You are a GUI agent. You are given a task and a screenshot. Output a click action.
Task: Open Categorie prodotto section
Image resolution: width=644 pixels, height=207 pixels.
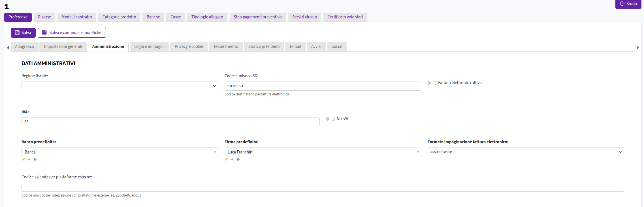pyautogui.click(x=119, y=17)
